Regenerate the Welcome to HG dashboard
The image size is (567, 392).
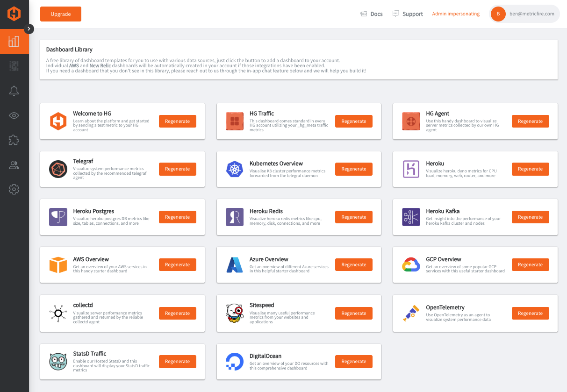(178, 121)
